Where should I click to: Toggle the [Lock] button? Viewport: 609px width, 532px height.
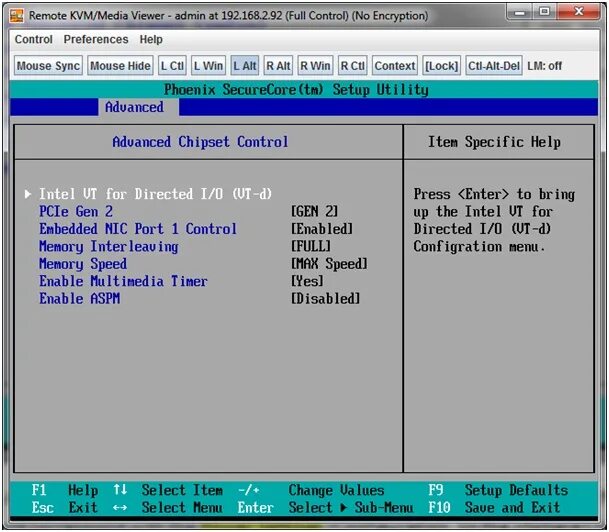point(442,66)
